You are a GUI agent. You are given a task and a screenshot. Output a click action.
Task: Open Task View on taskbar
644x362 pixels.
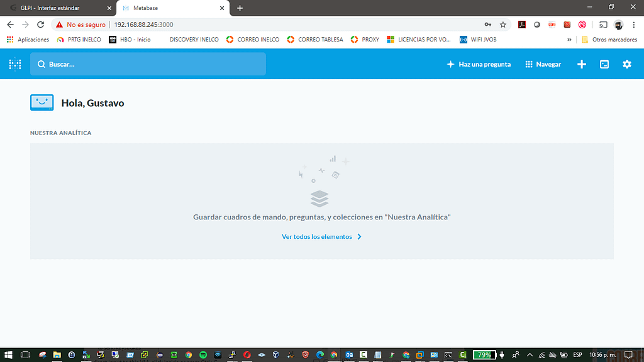[25, 354]
